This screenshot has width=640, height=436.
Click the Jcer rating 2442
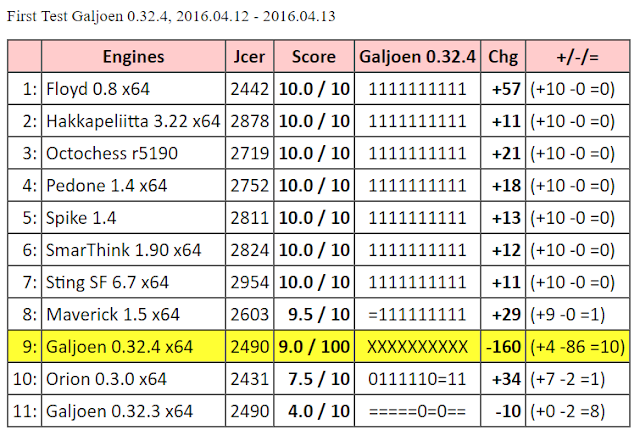(x=249, y=89)
